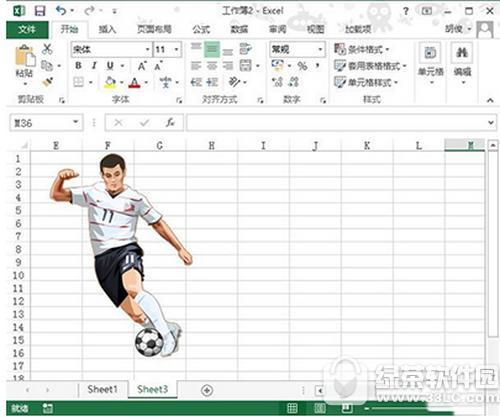This screenshot has width=500, height=417.
Task: Toggle underline formatting
Action: click(x=110, y=66)
